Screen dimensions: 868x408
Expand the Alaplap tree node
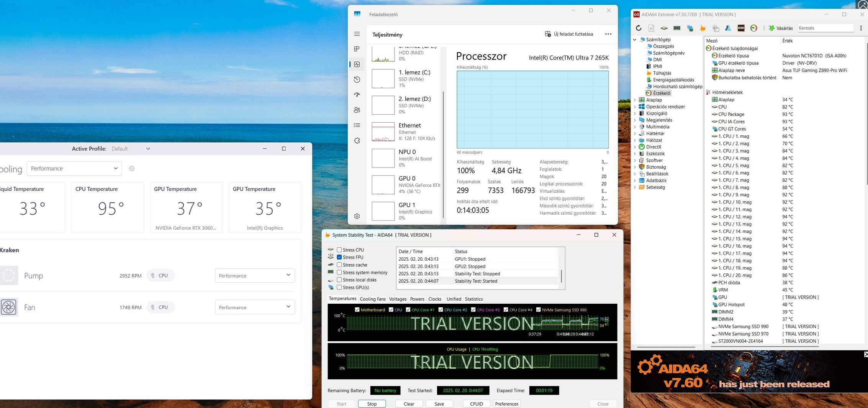coord(635,100)
